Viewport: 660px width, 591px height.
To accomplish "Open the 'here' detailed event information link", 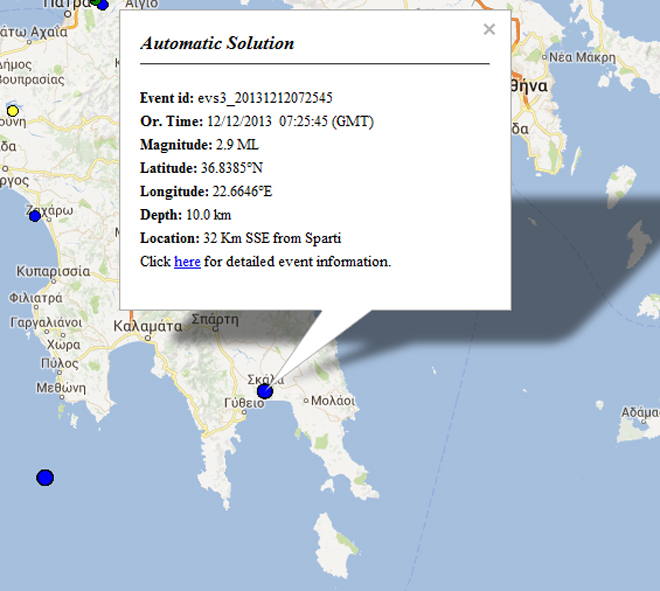I will [x=187, y=262].
